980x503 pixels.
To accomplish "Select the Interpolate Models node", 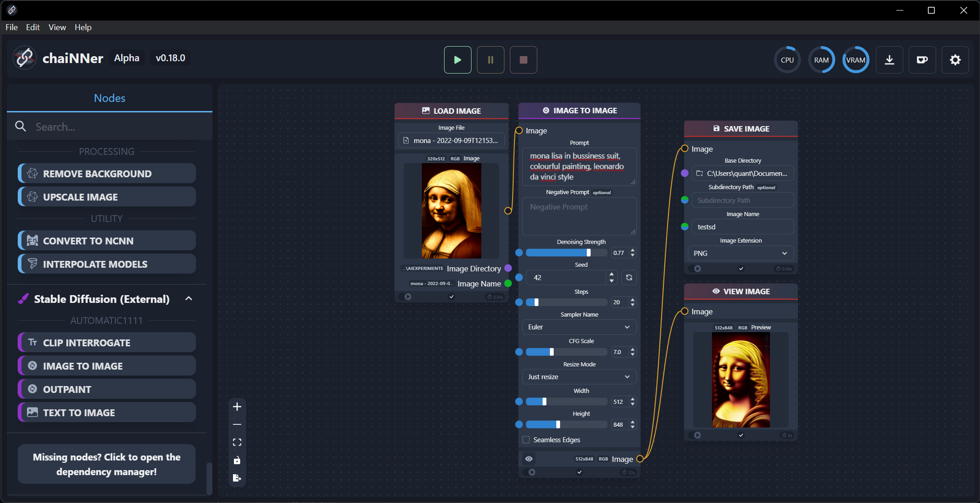I will coord(107,264).
